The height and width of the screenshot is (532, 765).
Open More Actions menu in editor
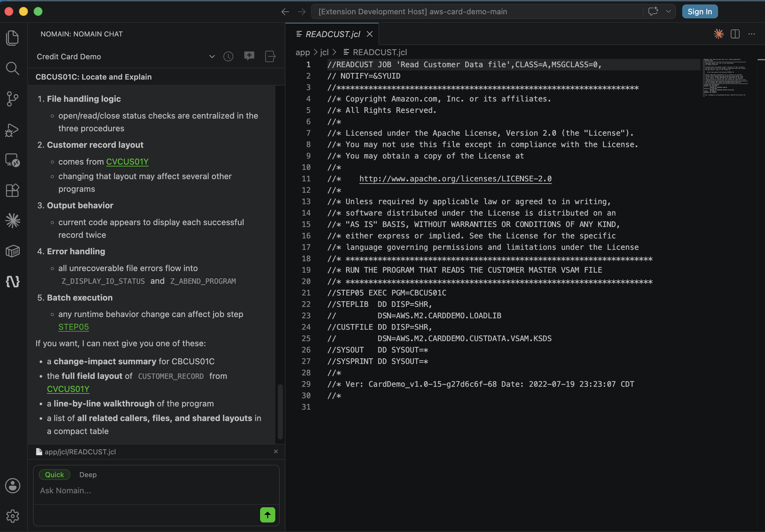[x=752, y=34]
